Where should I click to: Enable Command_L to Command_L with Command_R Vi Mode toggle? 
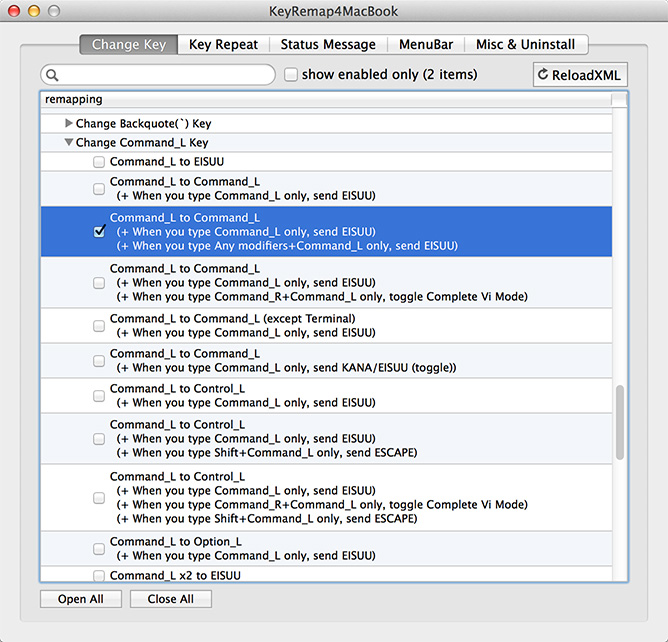[99, 283]
